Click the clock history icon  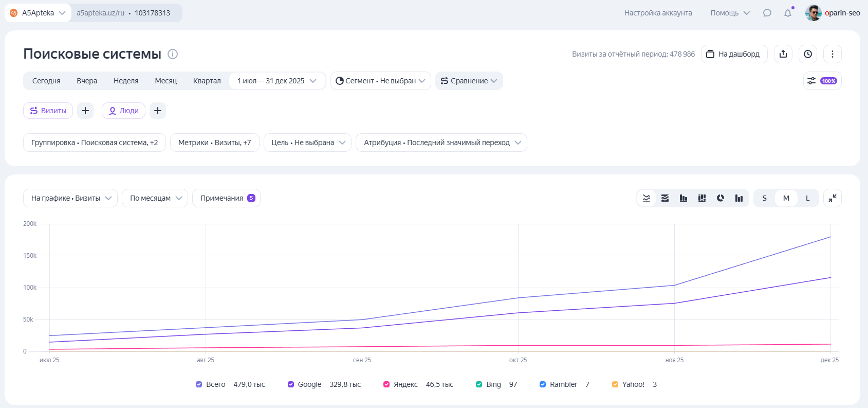[x=808, y=54]
